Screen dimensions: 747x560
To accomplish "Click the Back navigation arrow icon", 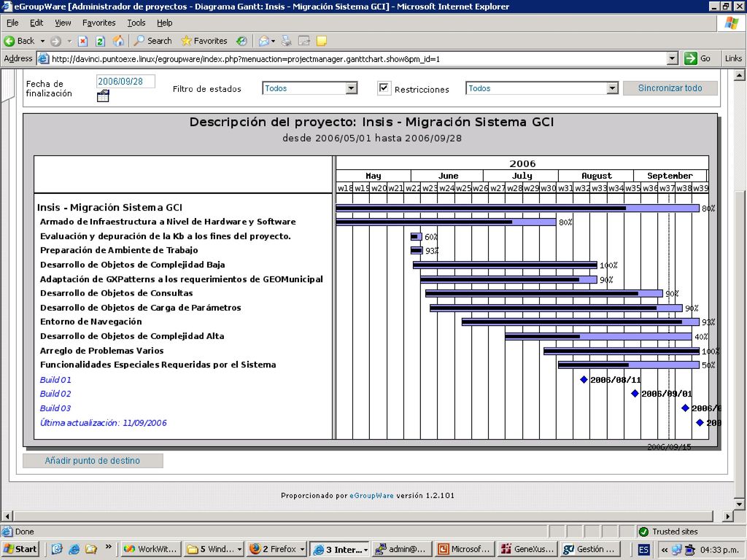I will pos(9,41).
